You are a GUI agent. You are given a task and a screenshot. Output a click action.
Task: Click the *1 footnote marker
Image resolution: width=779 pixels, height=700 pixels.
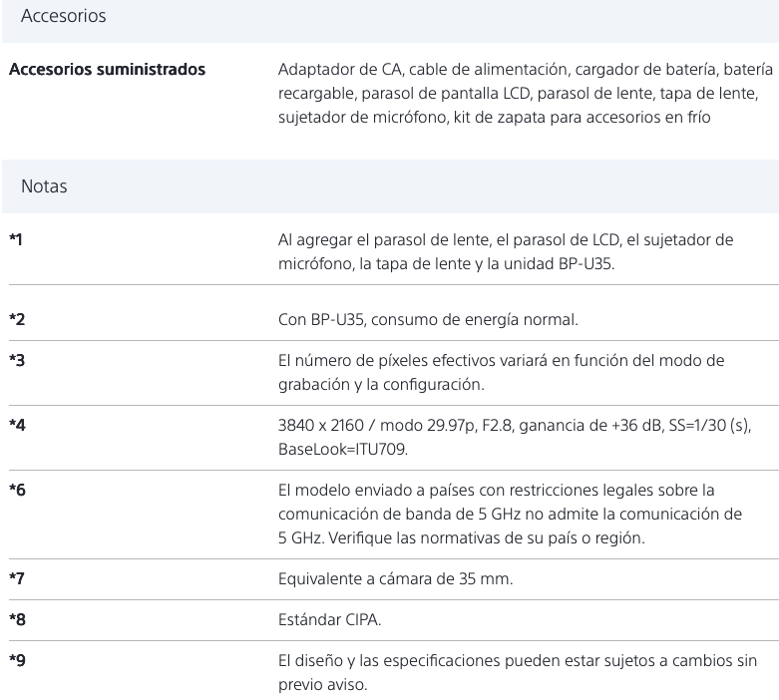pos(18,240)
